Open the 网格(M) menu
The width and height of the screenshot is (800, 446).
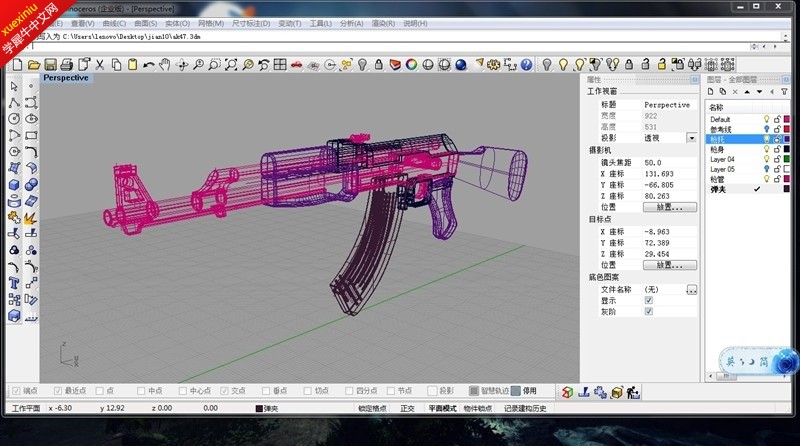pyautogui.click(x=211, y=23)
